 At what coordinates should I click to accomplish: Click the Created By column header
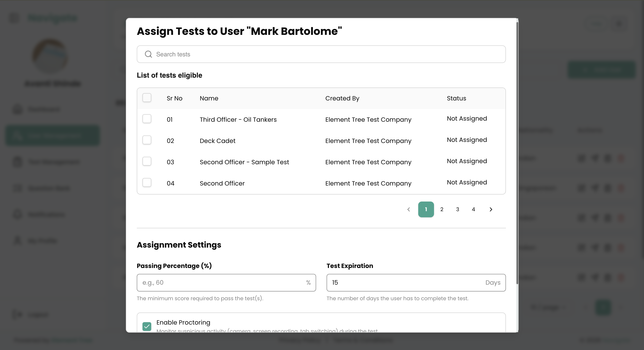pos(342,98)
